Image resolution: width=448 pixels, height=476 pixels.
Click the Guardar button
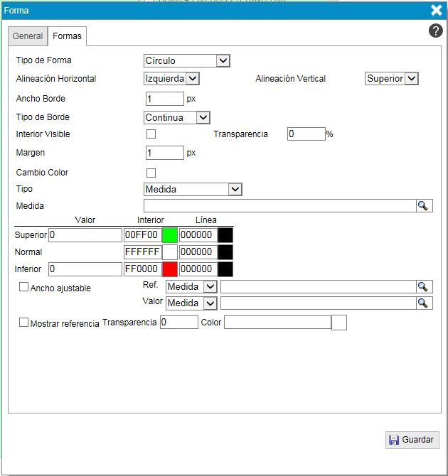412,440
